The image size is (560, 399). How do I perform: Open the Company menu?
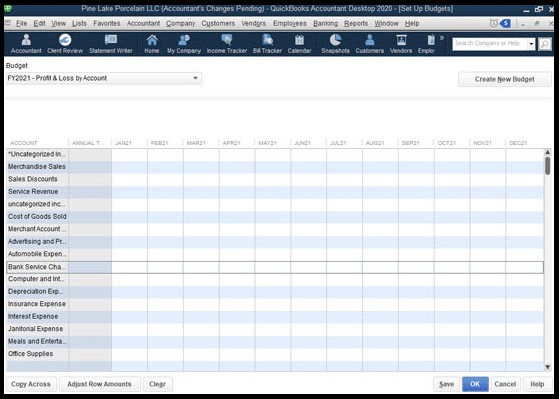[x=180, y=24]
